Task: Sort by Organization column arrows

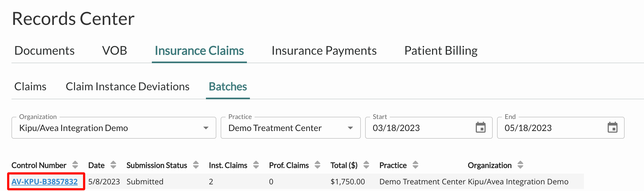Action: coord(520,165)
